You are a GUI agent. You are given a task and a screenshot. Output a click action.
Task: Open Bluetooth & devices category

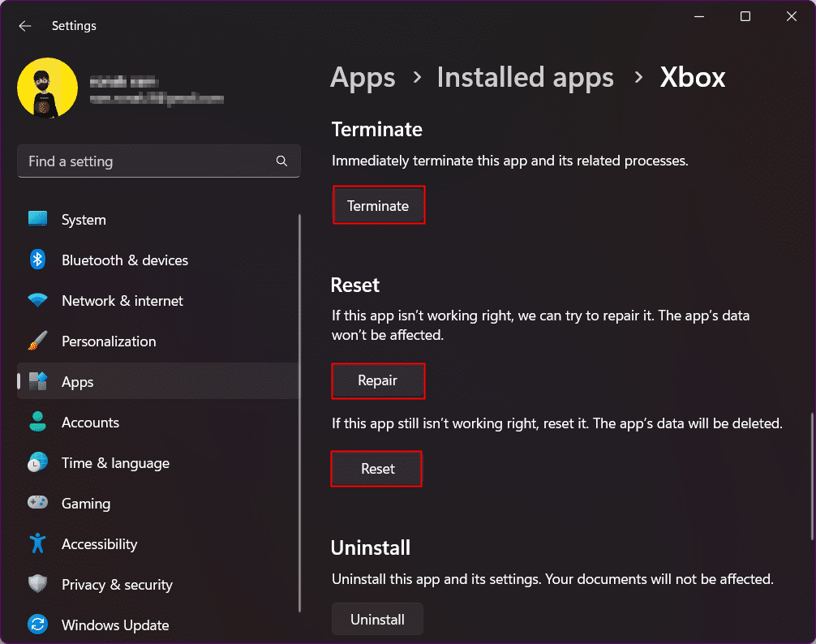coord(158,260)
